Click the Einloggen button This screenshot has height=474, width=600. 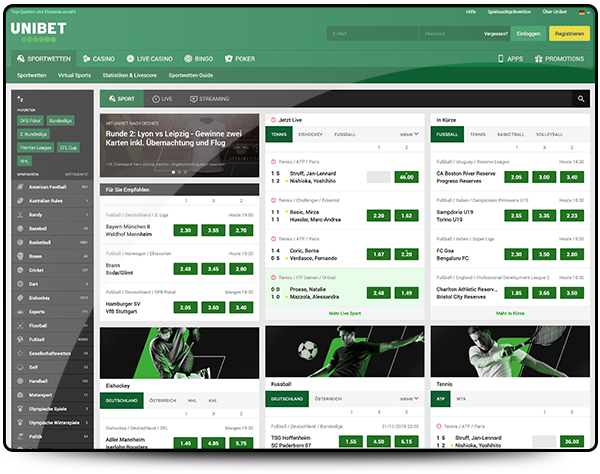[x=528, y=34]
